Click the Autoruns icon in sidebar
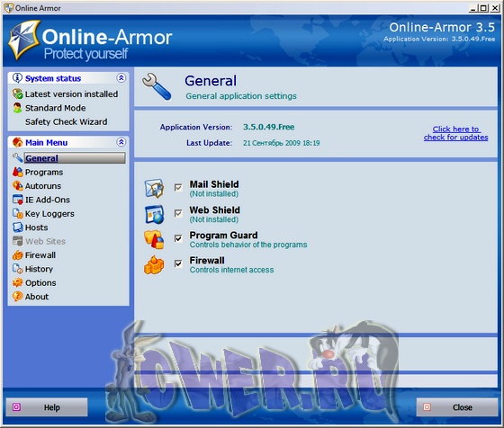Viewport: 504px width, 428px height. click(x=17, y=186)
